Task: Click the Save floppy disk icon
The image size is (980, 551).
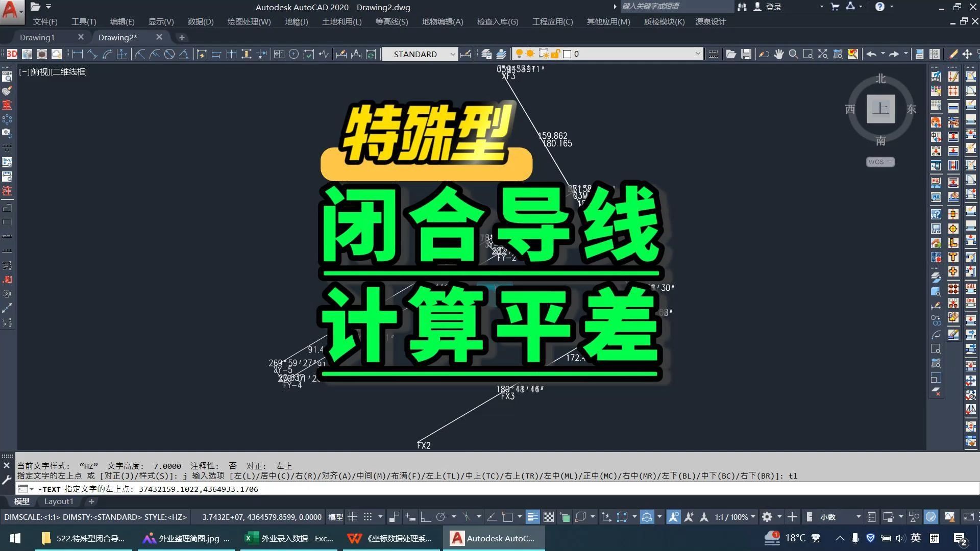Action: (746, 54)
